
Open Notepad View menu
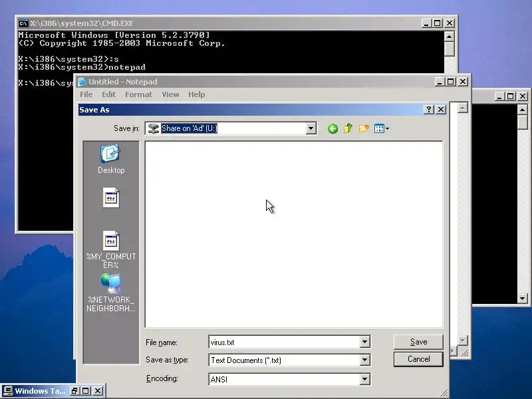point(170,94)
